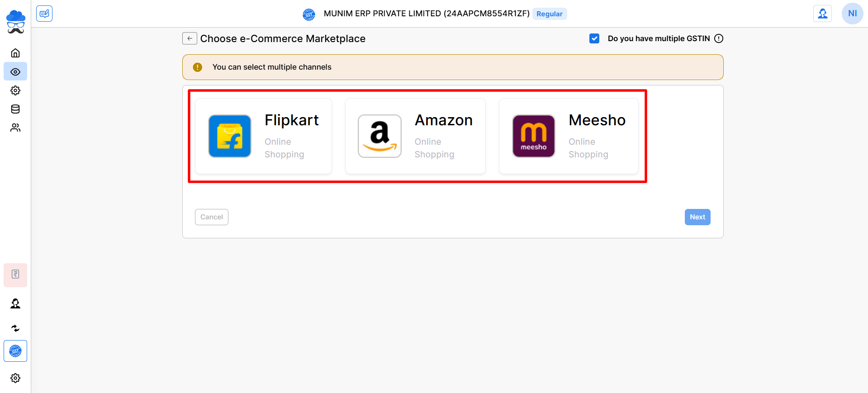Click the home icon in sidebar

(15, 53)
